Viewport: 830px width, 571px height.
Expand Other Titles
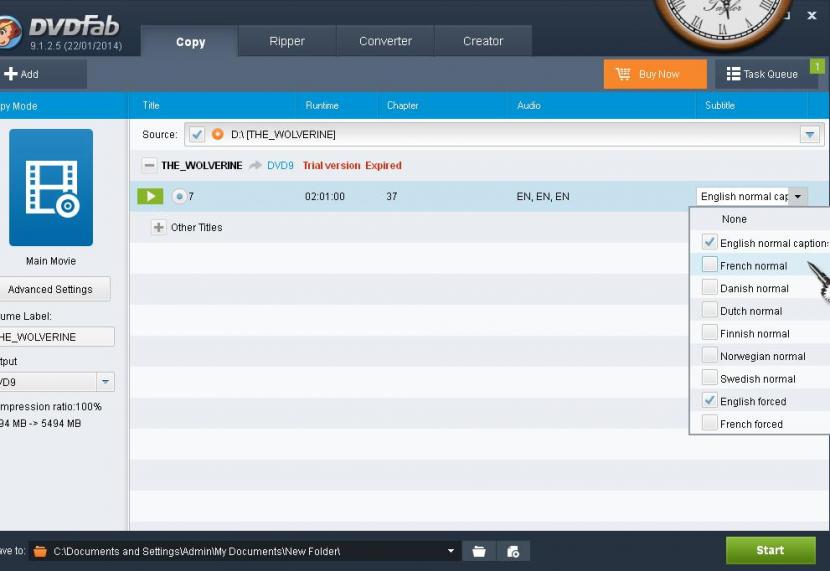[158, 228]
